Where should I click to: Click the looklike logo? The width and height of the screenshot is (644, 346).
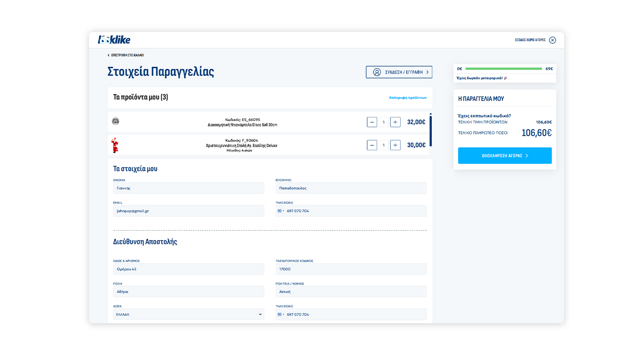tap(114, 40)
